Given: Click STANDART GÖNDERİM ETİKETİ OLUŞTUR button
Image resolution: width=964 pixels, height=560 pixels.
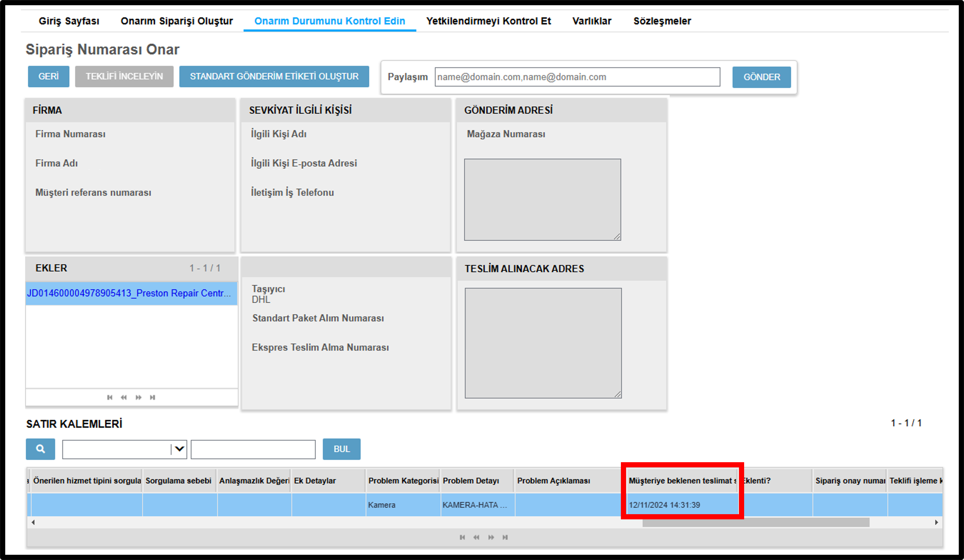Looking at the screenshot, I should click(274, 76).
